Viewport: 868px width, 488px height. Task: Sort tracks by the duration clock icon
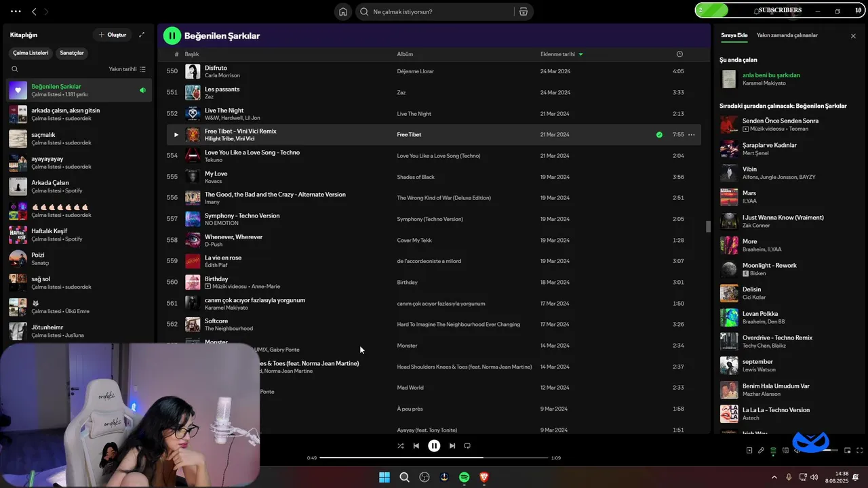pyautogui.click(x=679, y=54)
